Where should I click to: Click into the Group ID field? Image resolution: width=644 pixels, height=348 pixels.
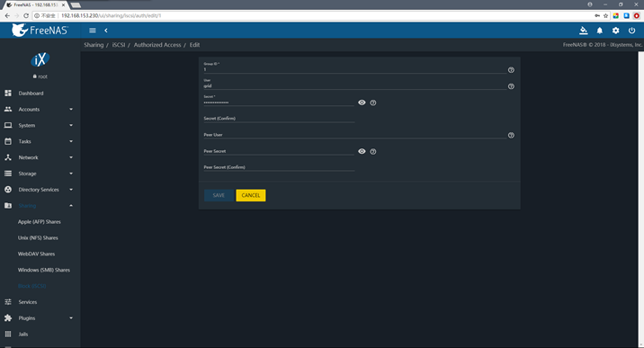[355, 69]
